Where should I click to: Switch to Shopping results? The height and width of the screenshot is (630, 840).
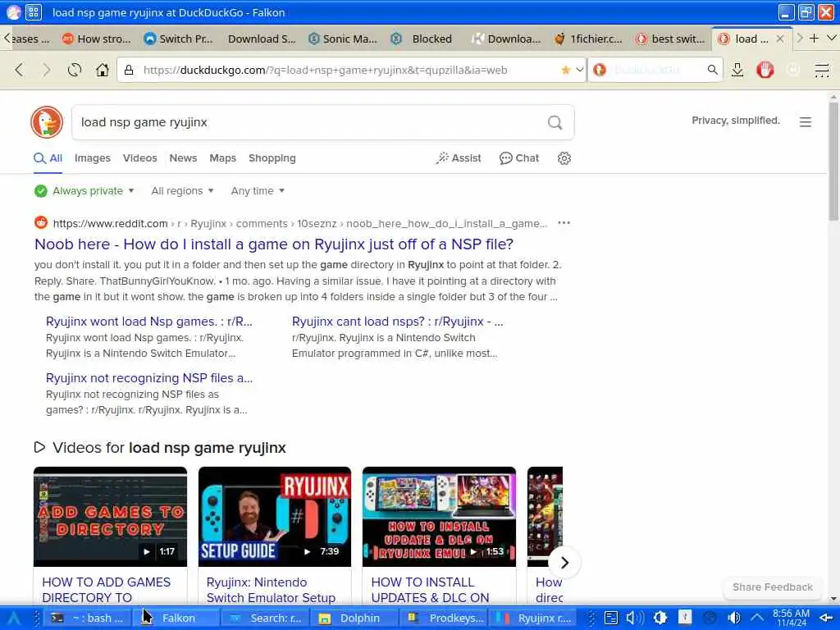(x=272, y=158)
